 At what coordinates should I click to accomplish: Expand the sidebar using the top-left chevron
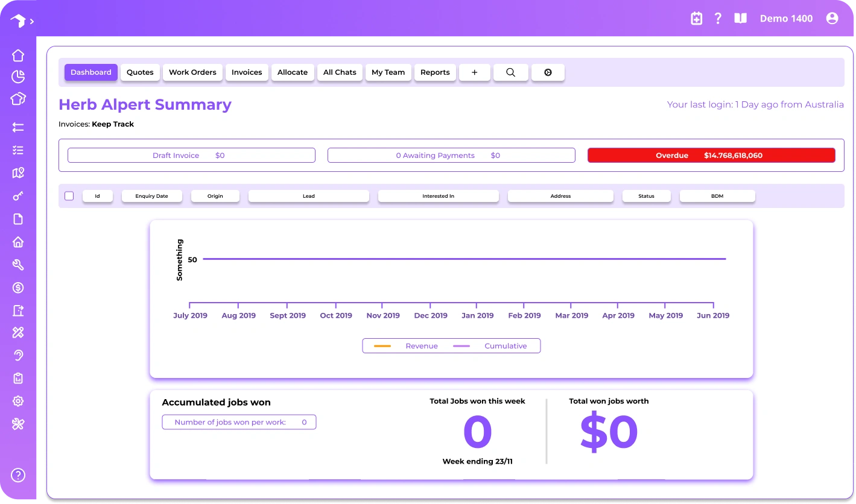point(32,21)
